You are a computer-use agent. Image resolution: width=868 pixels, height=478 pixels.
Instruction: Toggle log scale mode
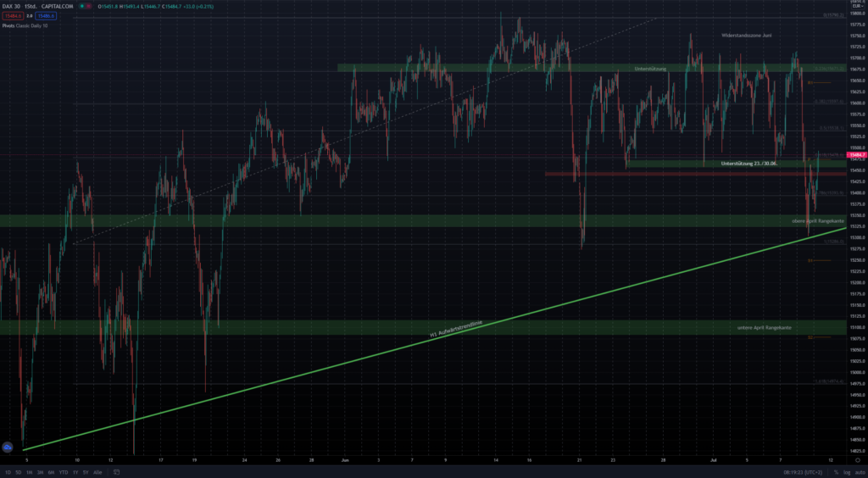(846, 471)
